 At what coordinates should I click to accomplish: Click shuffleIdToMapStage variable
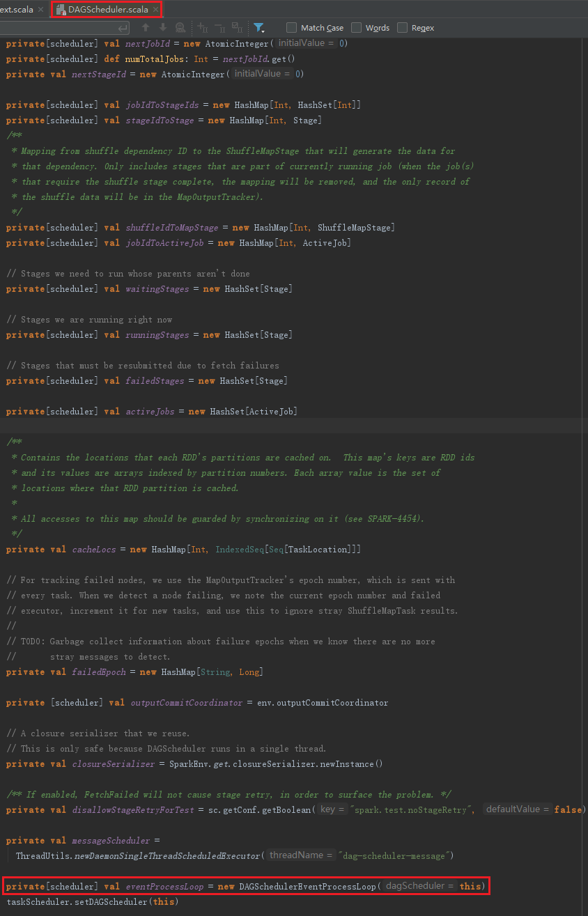(171, 227)
